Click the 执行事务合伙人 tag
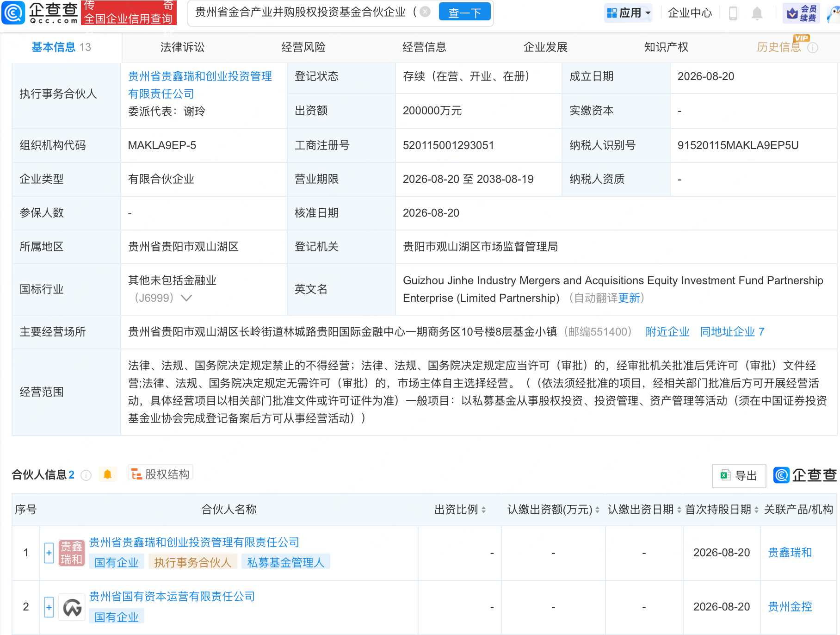 [x=192, y=562]
